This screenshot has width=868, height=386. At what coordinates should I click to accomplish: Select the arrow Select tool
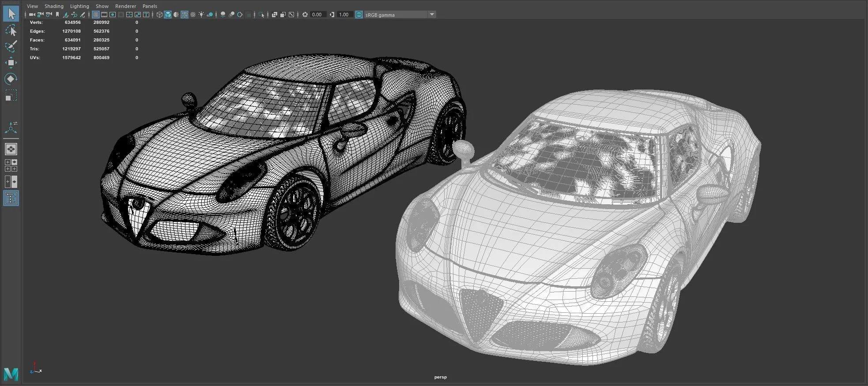pyautogui.click(x=11, y=14)
